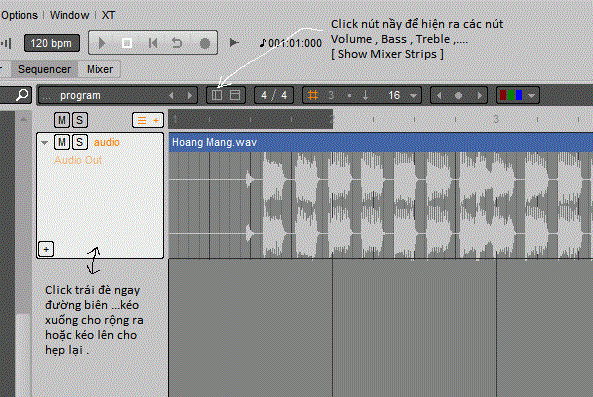Click the audio waveform of Hoang Mang clip
The width and height of the screenshot is (593, 397).
pyautogui.click(x=380, y=205)
